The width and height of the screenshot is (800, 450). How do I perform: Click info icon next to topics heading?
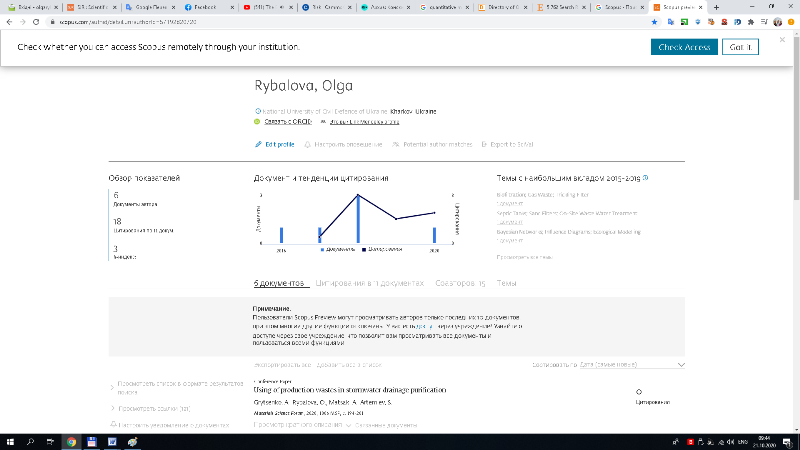point(645,178)
